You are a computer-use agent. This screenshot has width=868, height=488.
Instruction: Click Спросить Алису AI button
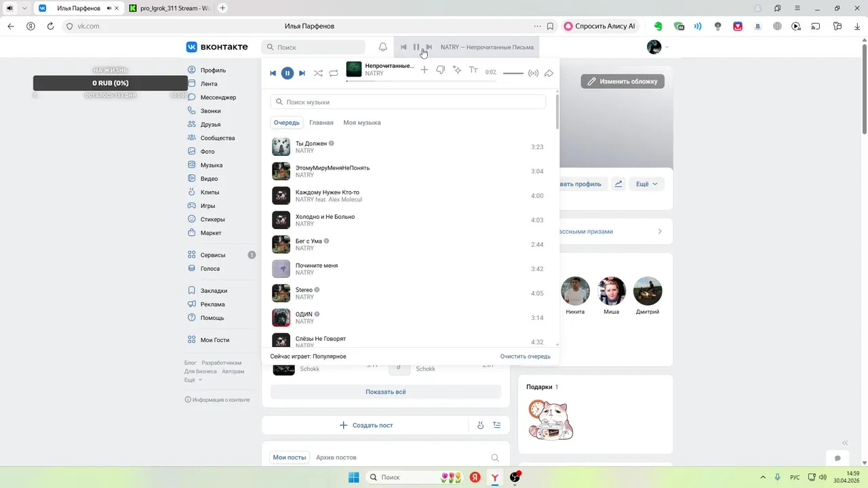pos(599,26)
